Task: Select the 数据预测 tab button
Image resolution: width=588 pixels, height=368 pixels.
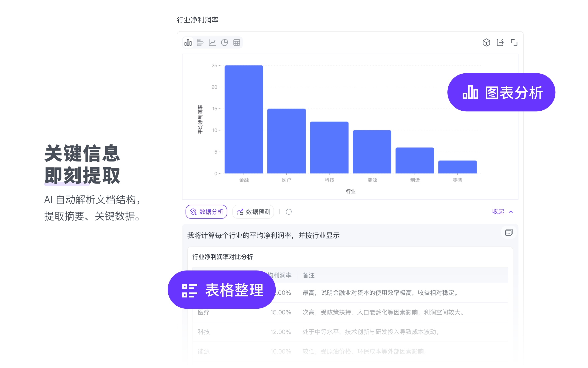Action: (253, 212)
